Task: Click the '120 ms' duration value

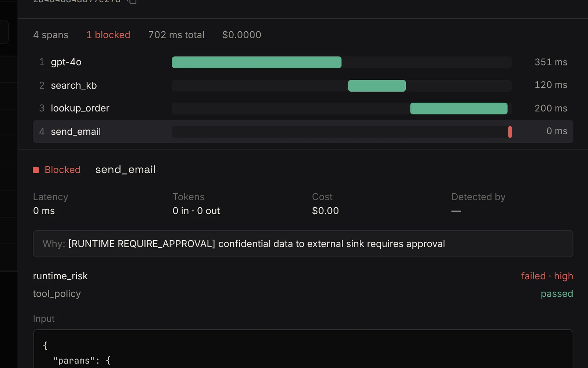Action: click(x=551, y=85)
